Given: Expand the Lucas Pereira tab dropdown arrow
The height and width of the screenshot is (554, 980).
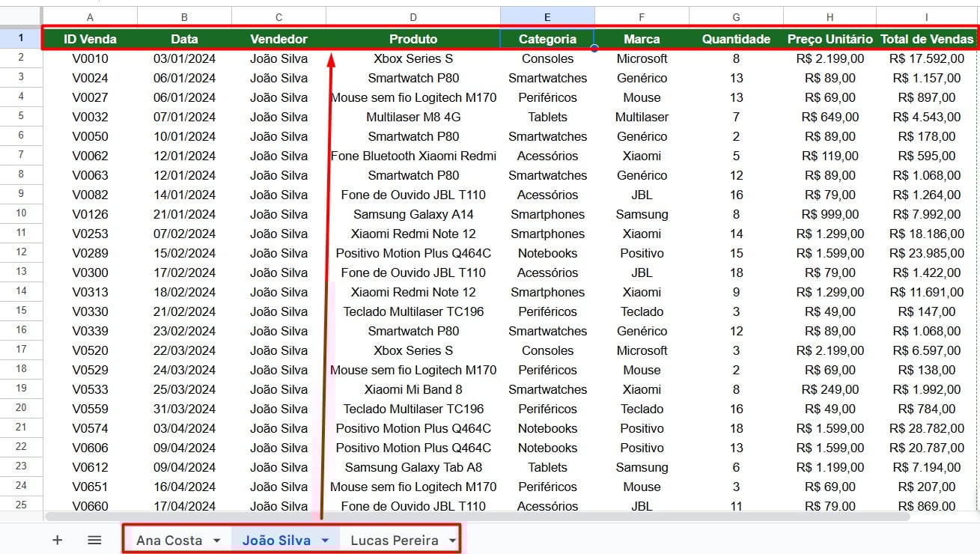Looking at the screenshot, I should 452,540.
